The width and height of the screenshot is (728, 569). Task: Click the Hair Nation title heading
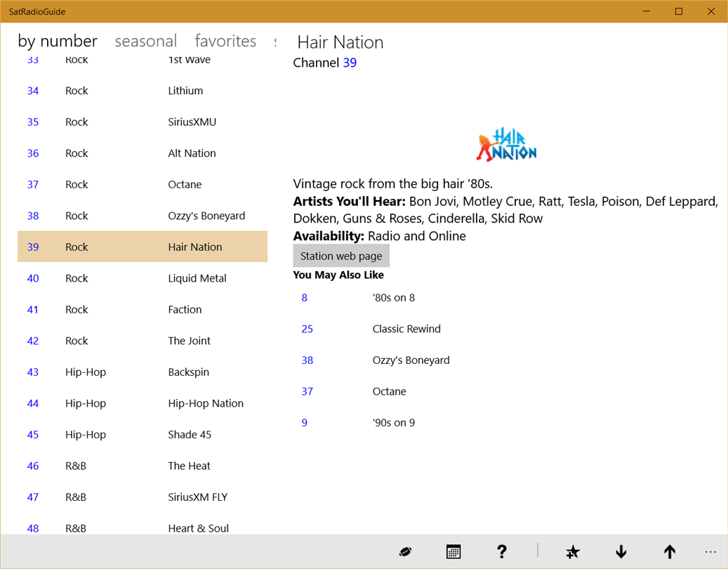[340, 42]
